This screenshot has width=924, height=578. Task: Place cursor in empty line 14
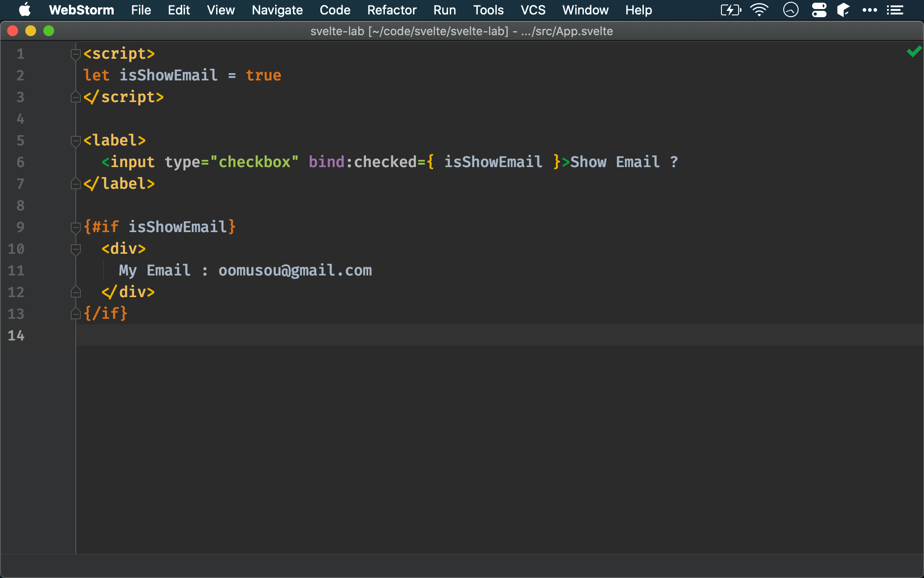(499, 336)
